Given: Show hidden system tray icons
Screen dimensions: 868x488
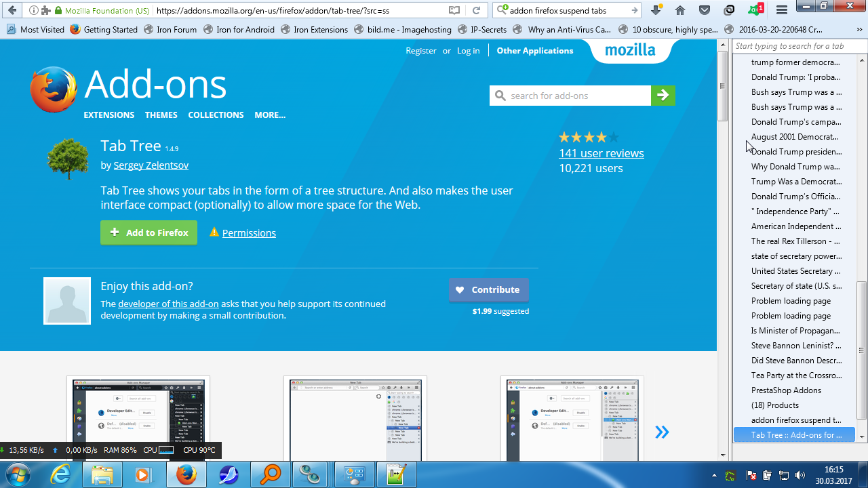Looking at the screenshot, I should click(x=715, y=475).
